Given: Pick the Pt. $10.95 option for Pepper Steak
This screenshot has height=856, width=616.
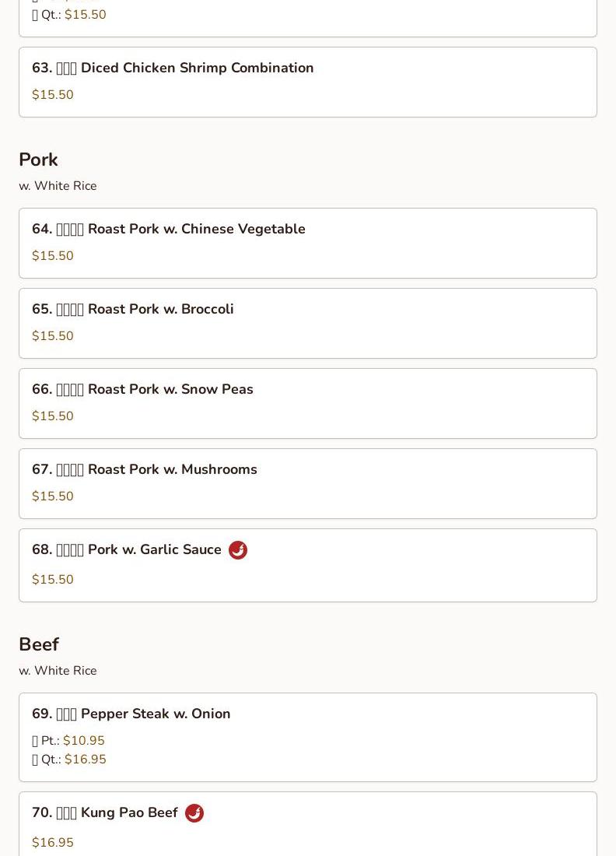Looking at the screenshot, I should tap(68, 740).
